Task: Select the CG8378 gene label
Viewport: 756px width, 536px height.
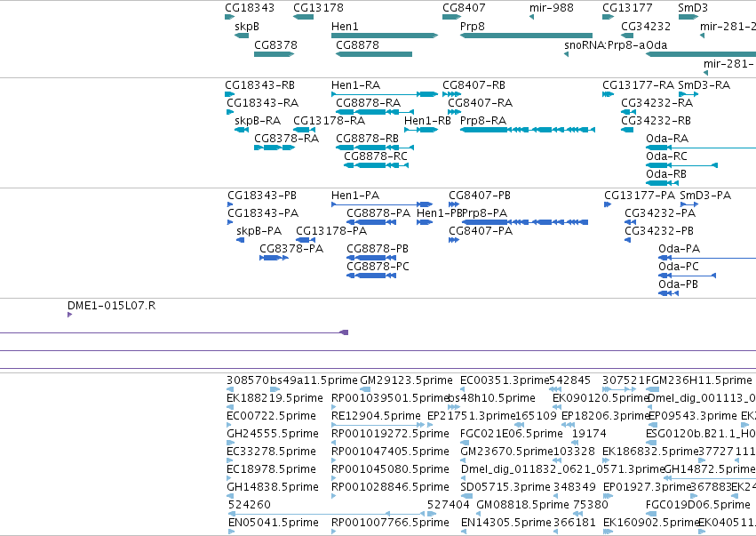Action: [x=275, y=45]
